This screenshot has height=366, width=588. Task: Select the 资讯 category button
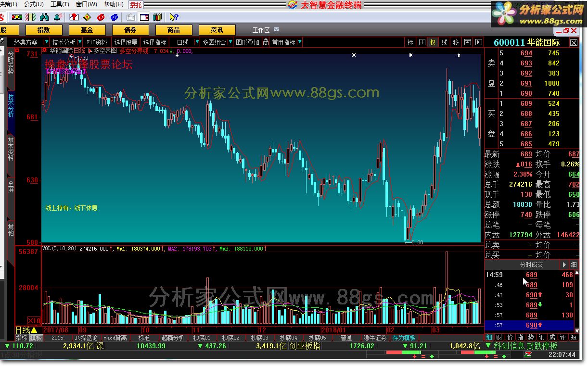coord(217,30)
